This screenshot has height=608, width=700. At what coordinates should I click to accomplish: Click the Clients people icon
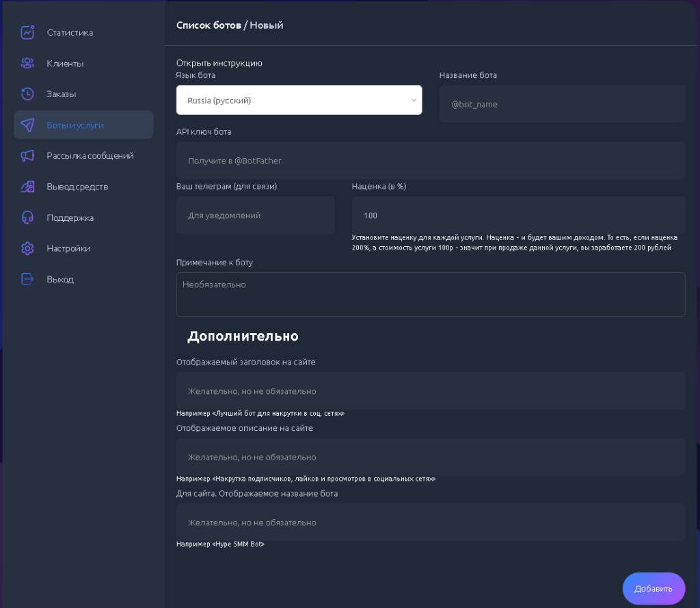pos(27,64)
